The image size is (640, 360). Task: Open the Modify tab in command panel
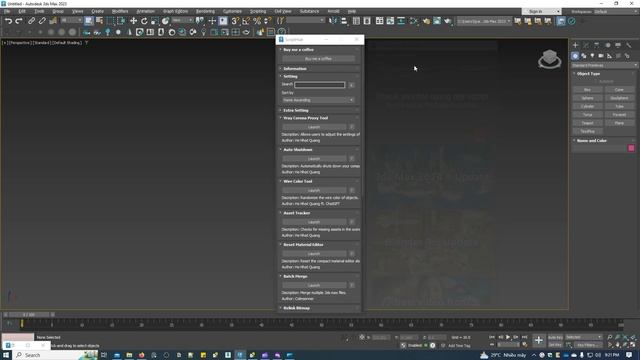(x=586, y=45)
